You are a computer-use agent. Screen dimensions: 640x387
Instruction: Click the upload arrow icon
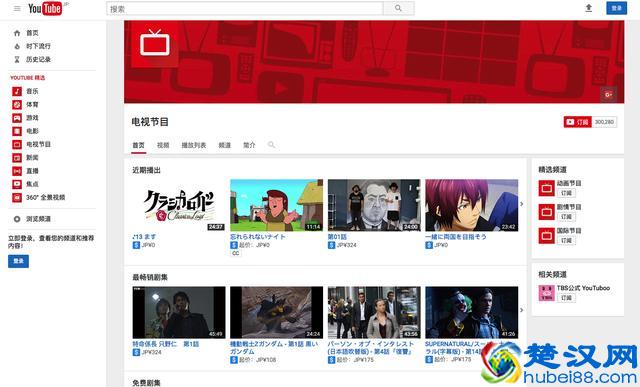point(589,8)
